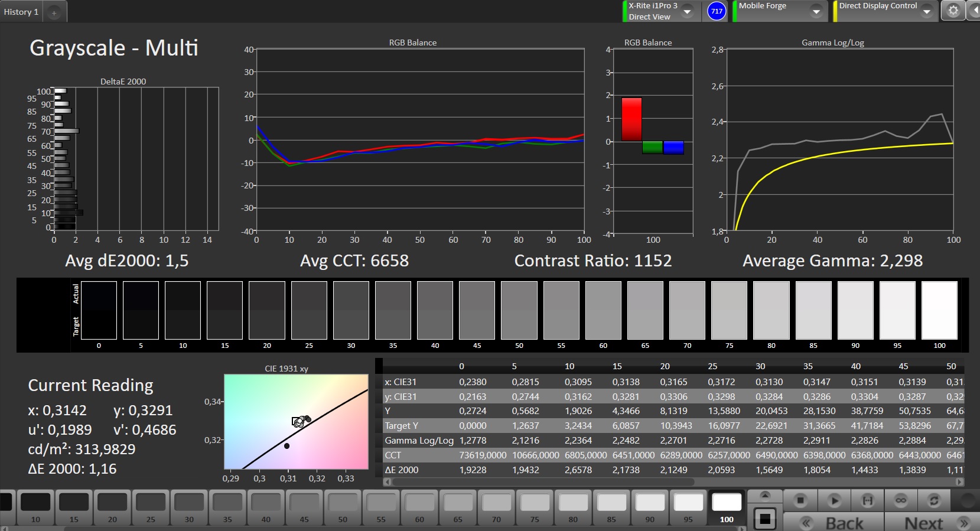Viewport: 980px width, 531px height.
Task: Select the 10 gray level patch button
Action: 35,508
